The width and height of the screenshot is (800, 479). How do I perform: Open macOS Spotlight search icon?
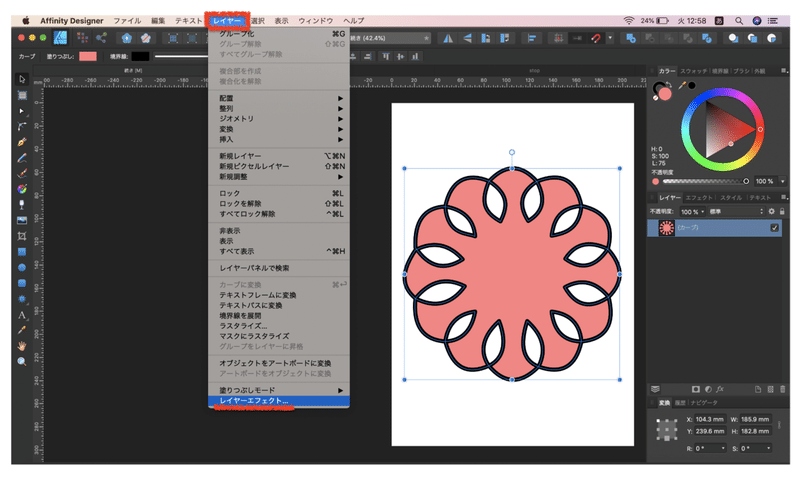pyautogui.click(x=739, y=21)
